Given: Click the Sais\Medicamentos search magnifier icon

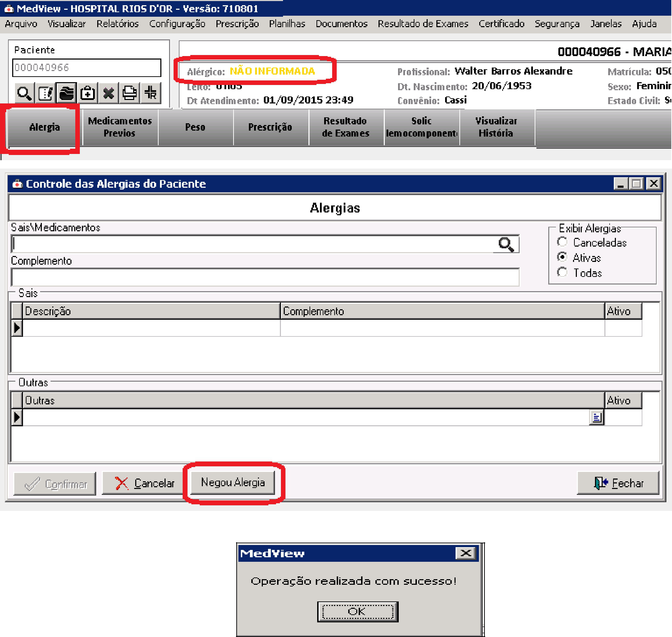Looking at the screenshot, I should tap(506, 244).
